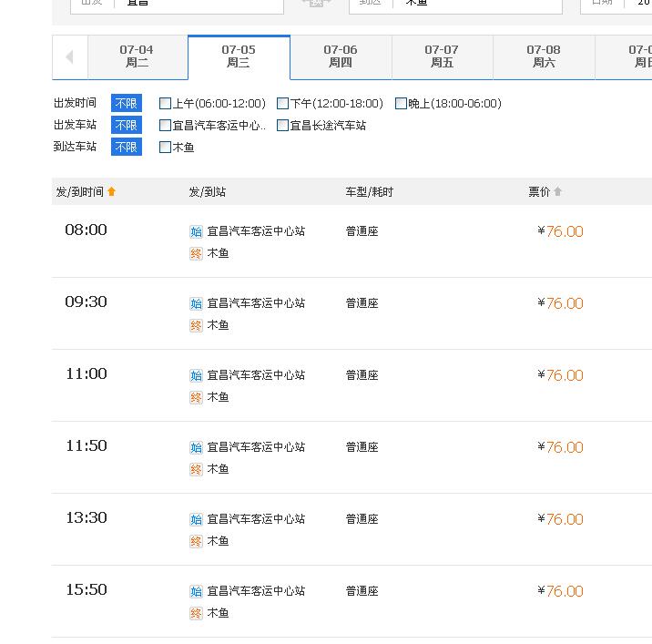The width and height of the screenshot is (652, 644).
Task: Select the 07-05 周三 date tab
Action: tap(239, 56)
